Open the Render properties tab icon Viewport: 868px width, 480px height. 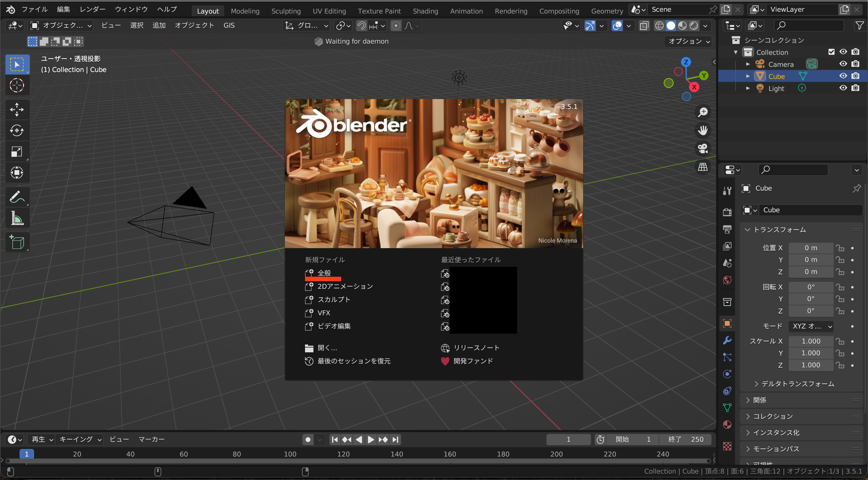click(727, 212)
